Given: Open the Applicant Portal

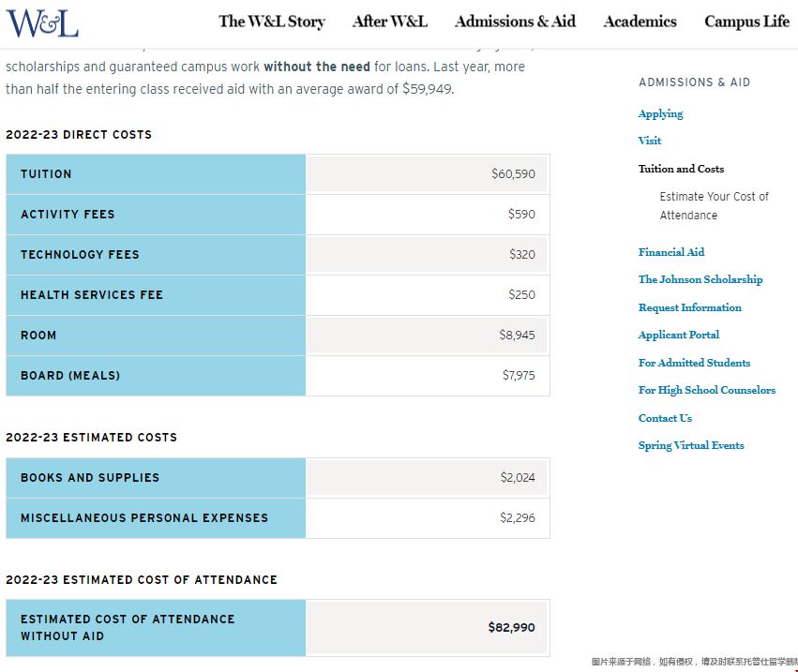Looking at the screenshot, I should [x=678, y=335].
